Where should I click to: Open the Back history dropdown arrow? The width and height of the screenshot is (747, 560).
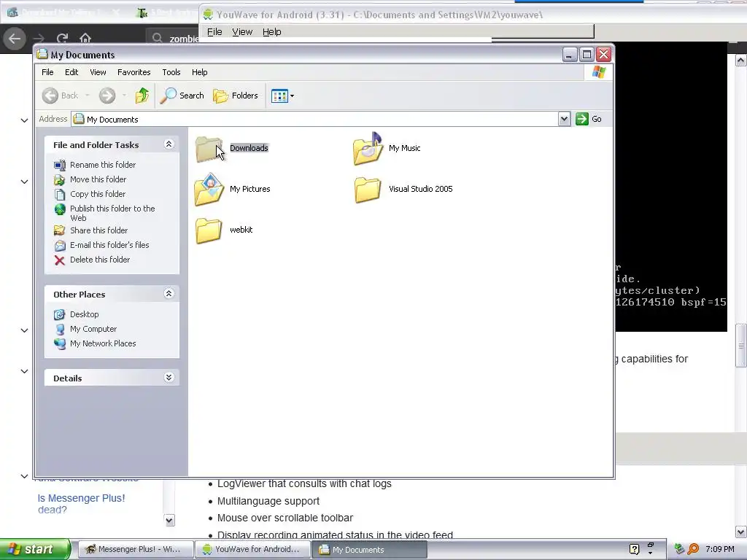point(88,96)
